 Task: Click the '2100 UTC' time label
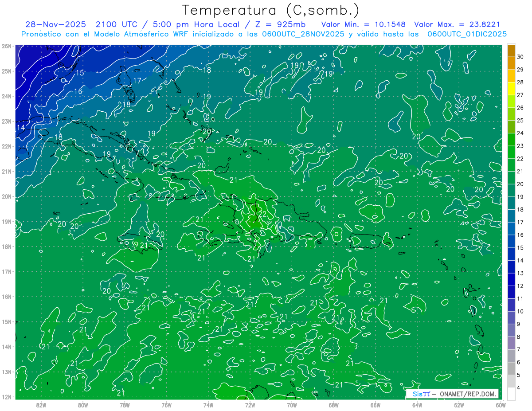pyautogui.click(x=117, y=24)
